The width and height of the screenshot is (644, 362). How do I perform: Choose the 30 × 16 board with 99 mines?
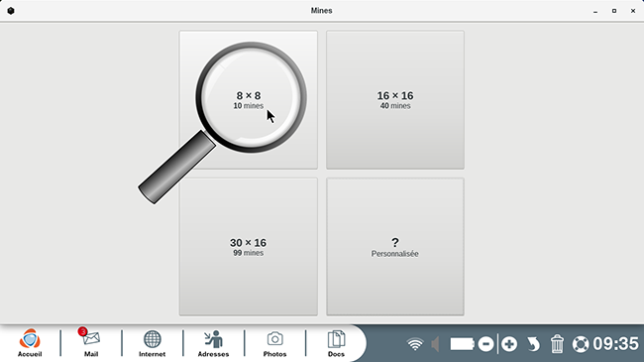[248, 247]
